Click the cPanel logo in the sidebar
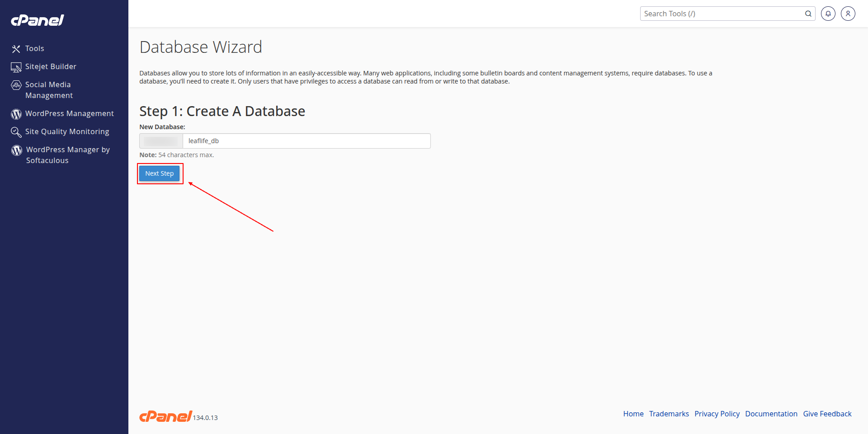Screen dimensions: 868x434 [x=37, y=20]
